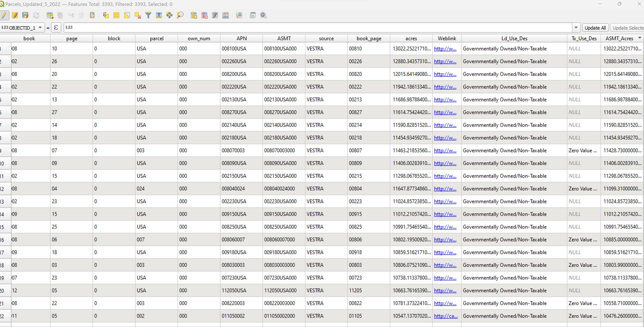This screenshot has width=644, height=327.
Task: Select all features in table
Action: tap(116, 15)
